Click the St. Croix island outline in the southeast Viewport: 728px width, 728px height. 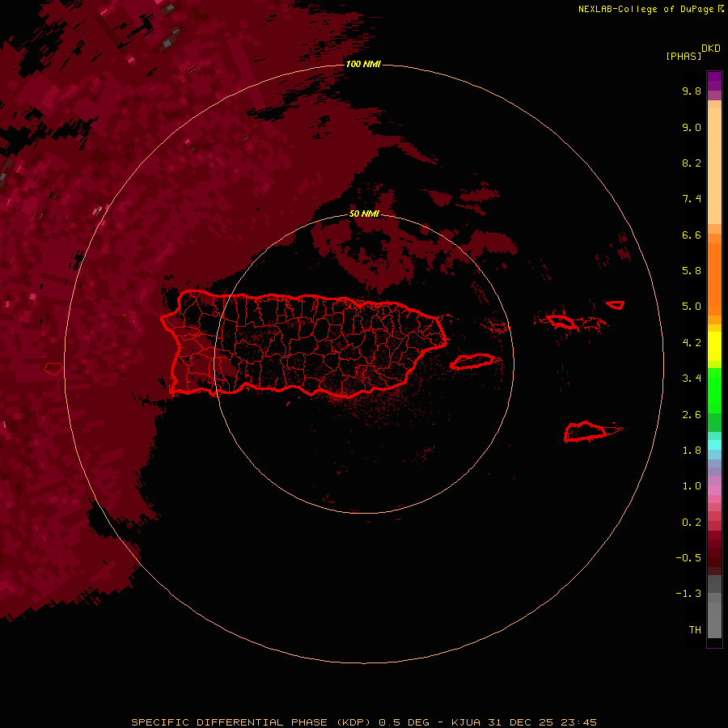click(586, 431)
